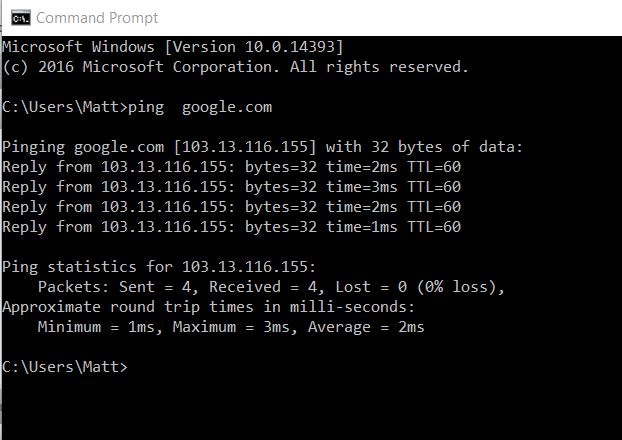Click the 'Approximate round trip times' line
The image size is (622, 440).
coord(208,307)
